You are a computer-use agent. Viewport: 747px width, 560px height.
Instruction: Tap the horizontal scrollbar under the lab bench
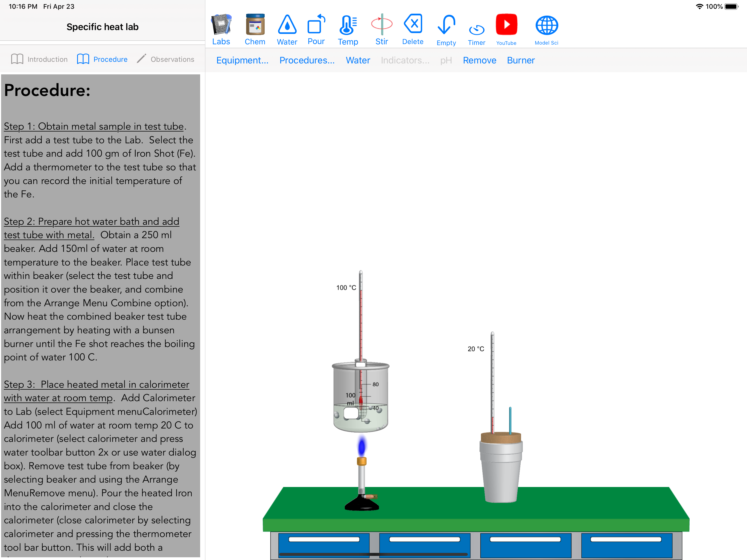click(373, 554)
